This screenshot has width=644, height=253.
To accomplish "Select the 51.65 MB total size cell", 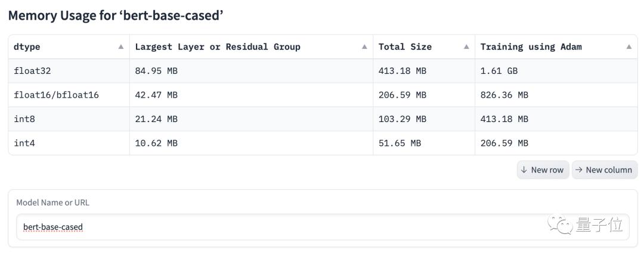I will [400, 143].
